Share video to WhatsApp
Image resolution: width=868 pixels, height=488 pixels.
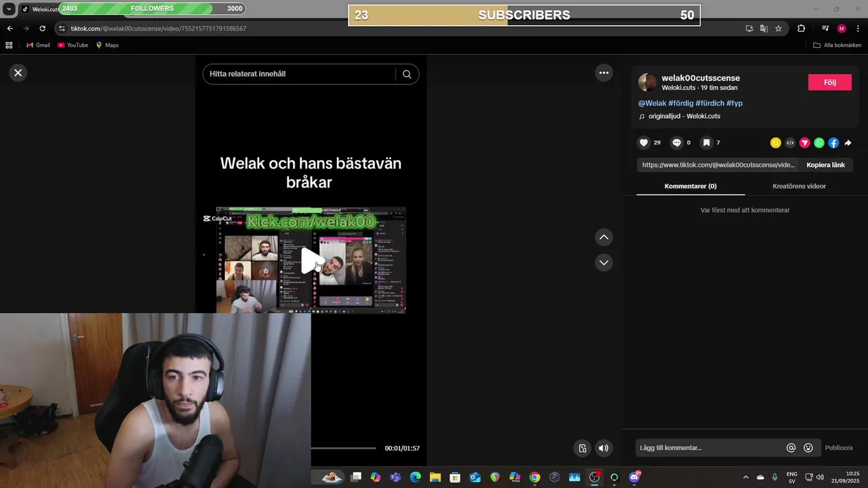(819, 142)
